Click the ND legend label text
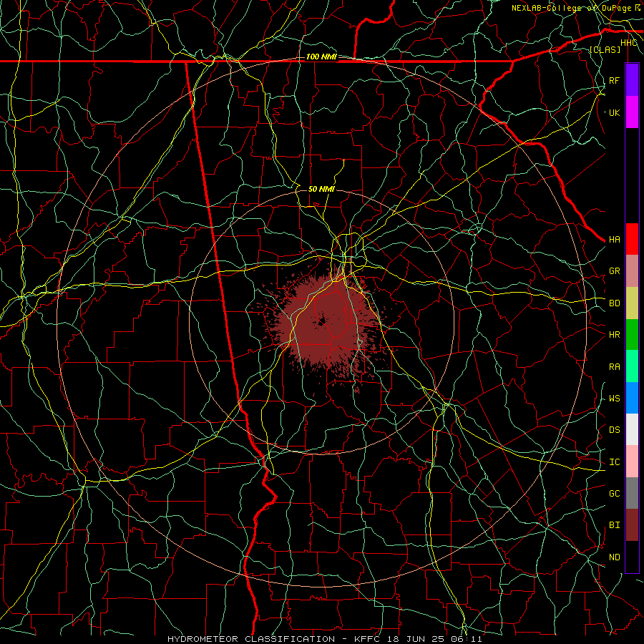 [614, 557]
